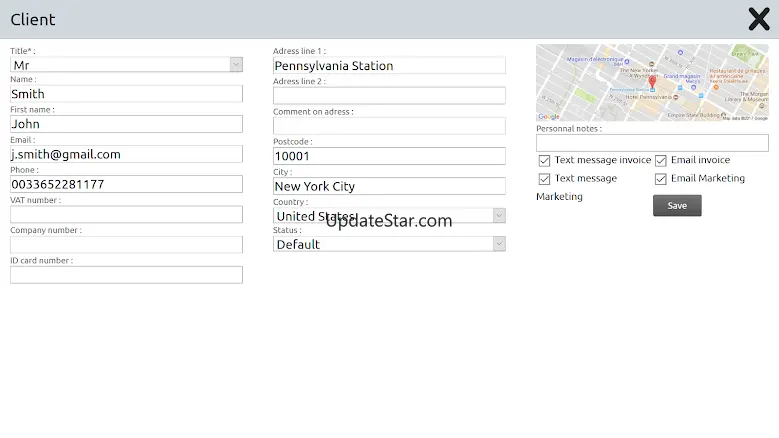Uncheck the Email invoice checkbox
Viewport: 779px width, 438px height.
661,160
